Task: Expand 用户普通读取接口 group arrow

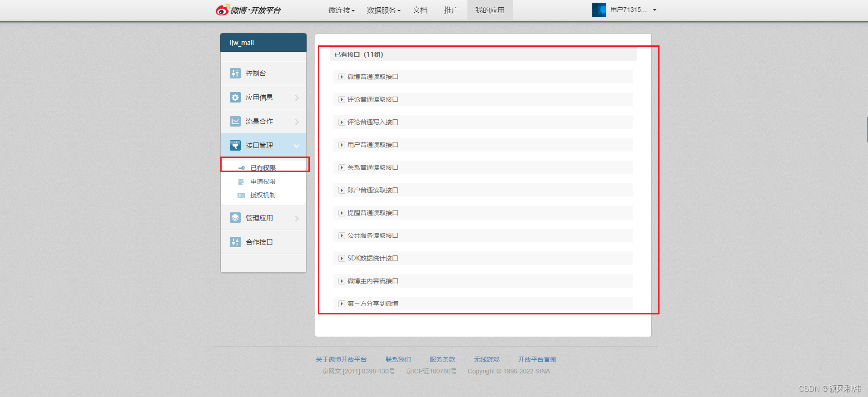Action: click(342, 145)
